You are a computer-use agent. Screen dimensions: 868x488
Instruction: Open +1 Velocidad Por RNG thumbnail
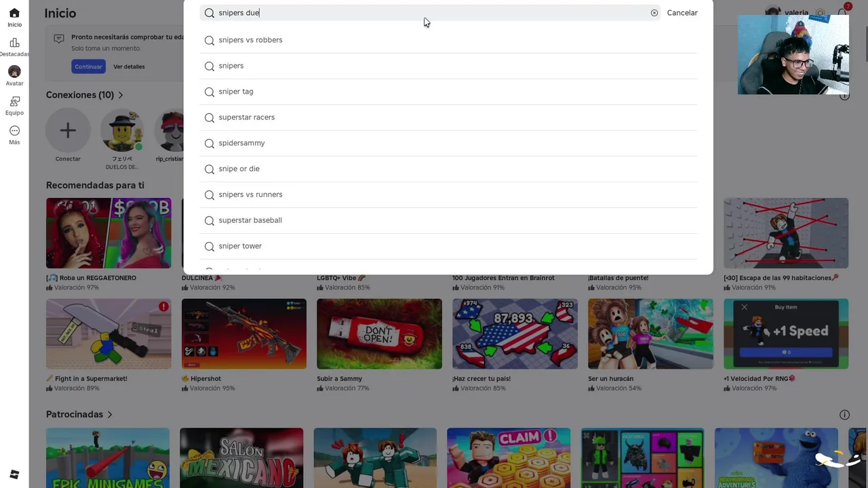pos(786,334)
